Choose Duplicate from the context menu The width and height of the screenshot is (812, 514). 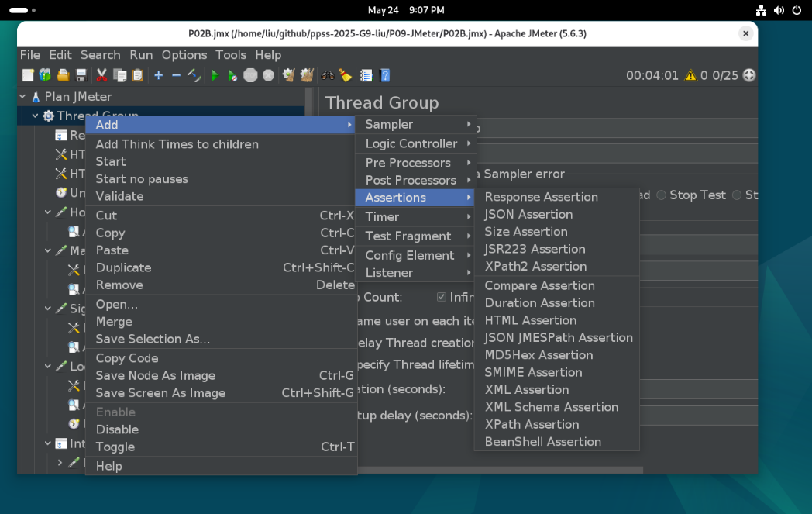pos(221,268)
